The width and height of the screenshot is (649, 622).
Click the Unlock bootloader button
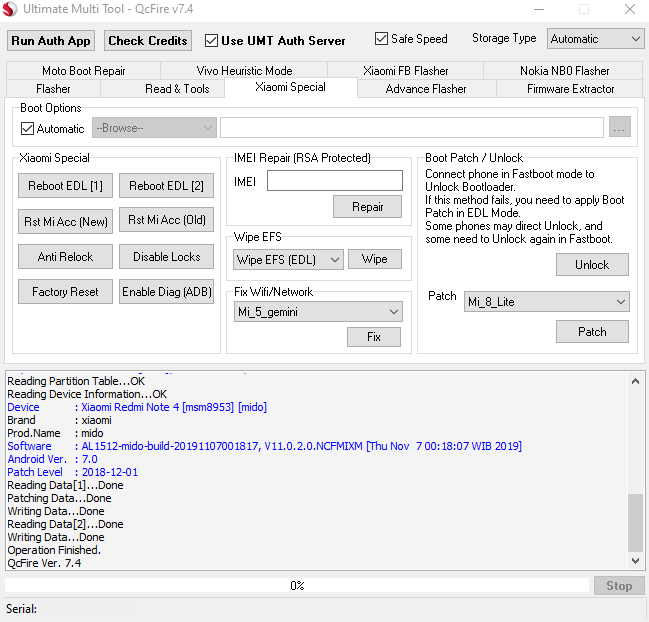(591, 265)
